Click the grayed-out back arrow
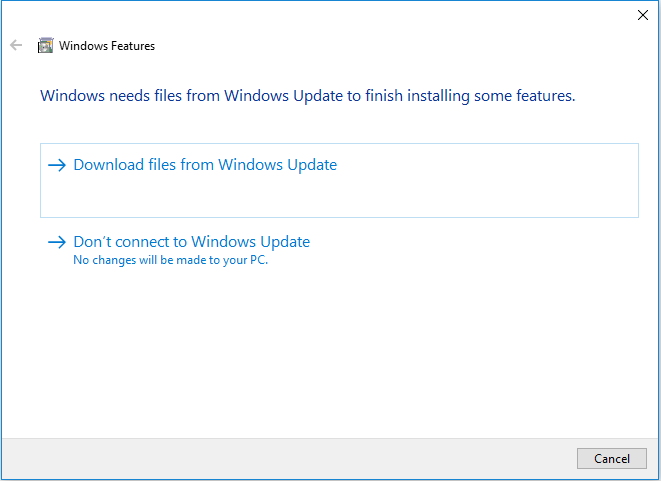 click(16, 45)
